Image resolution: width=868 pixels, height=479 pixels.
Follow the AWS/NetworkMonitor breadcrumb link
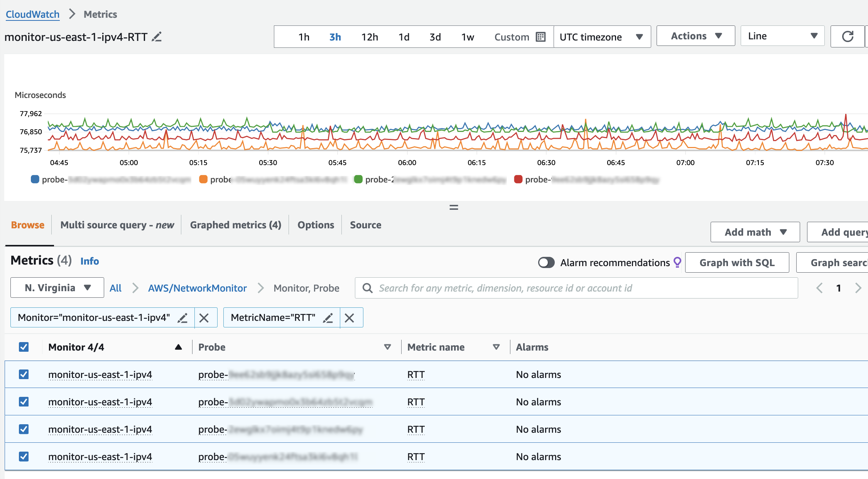click(197, 288)
